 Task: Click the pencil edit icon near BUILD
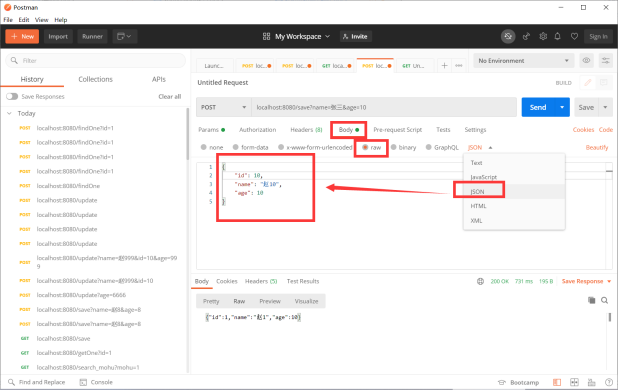pyautogui.click(x=587, y=83)
